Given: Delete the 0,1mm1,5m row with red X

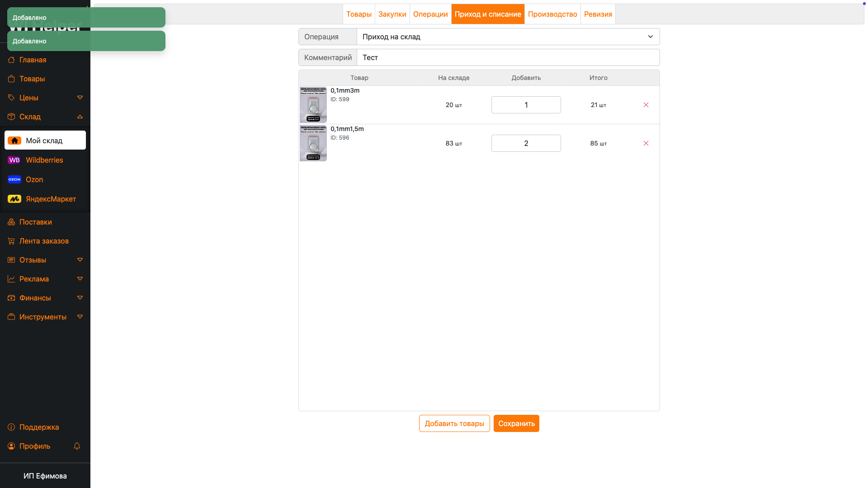Looking at the screenshot, I should coord(646,143).
